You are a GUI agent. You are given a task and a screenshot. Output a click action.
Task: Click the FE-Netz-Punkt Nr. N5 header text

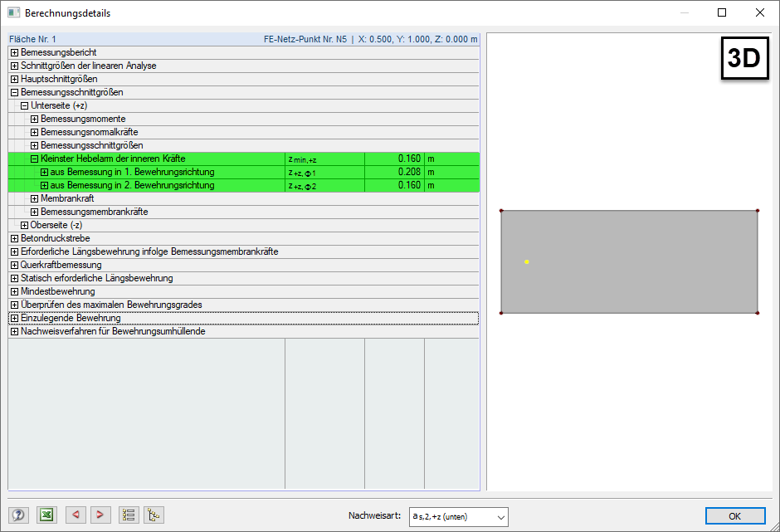click(305, 39)
